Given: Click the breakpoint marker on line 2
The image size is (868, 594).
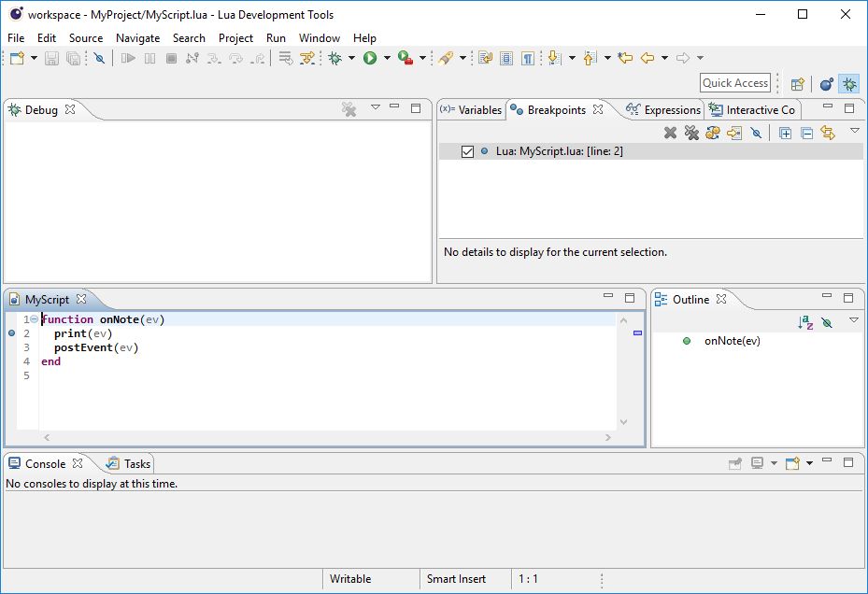Looking at the screenshot, I should 11,333.
